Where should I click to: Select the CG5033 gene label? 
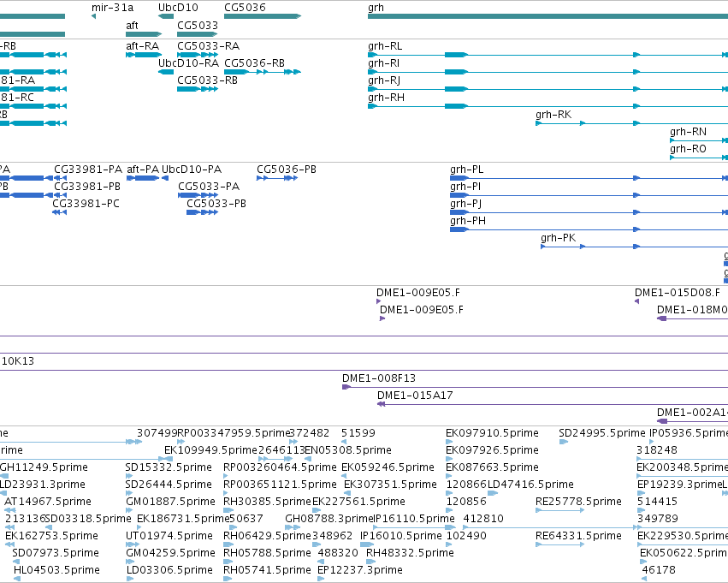pos(198,25)
